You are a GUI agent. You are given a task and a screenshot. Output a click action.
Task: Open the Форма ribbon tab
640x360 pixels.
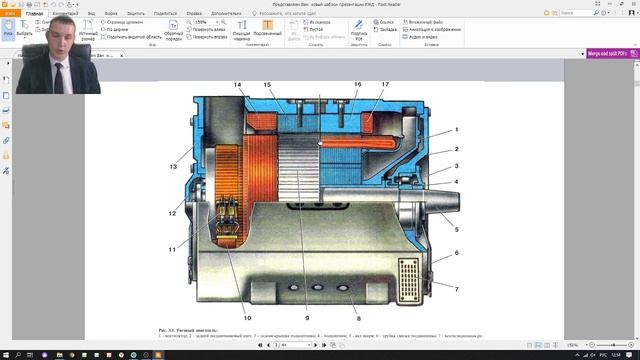click(x=111, y=13)
